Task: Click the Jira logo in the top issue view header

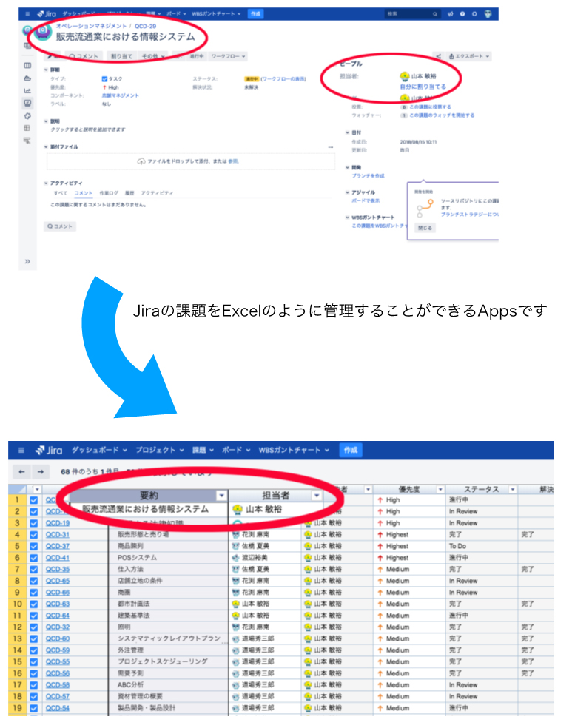Action: click(x=47, y=14)
